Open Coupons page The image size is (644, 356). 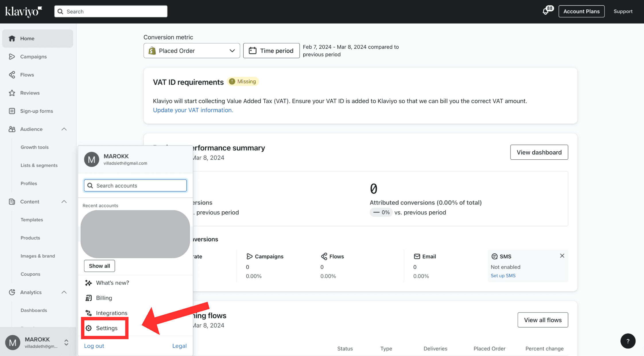(x=30, y=274)
